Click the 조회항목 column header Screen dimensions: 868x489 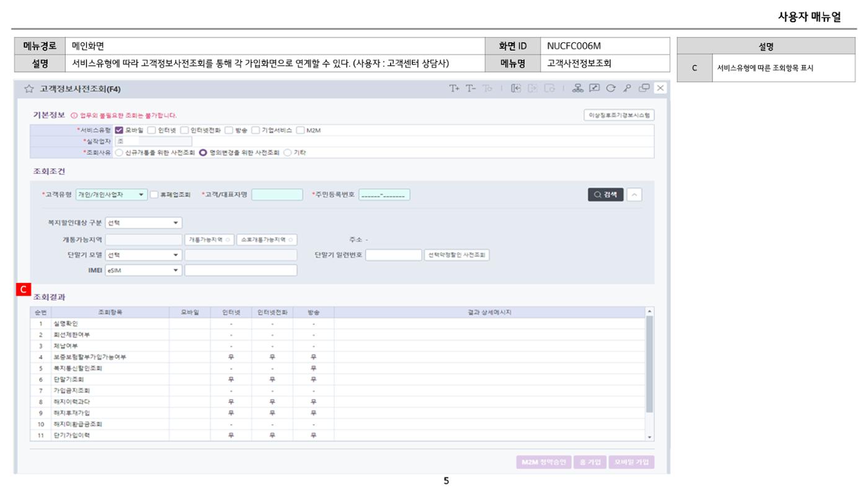110,312
